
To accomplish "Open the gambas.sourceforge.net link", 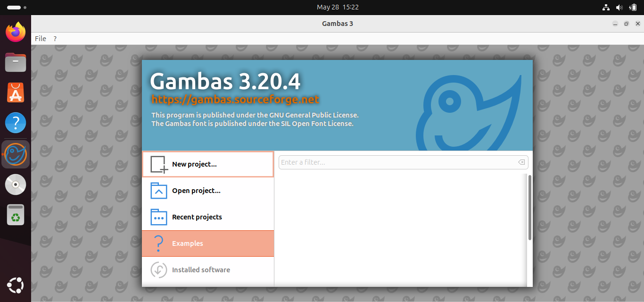I will (x=235, y=100).
